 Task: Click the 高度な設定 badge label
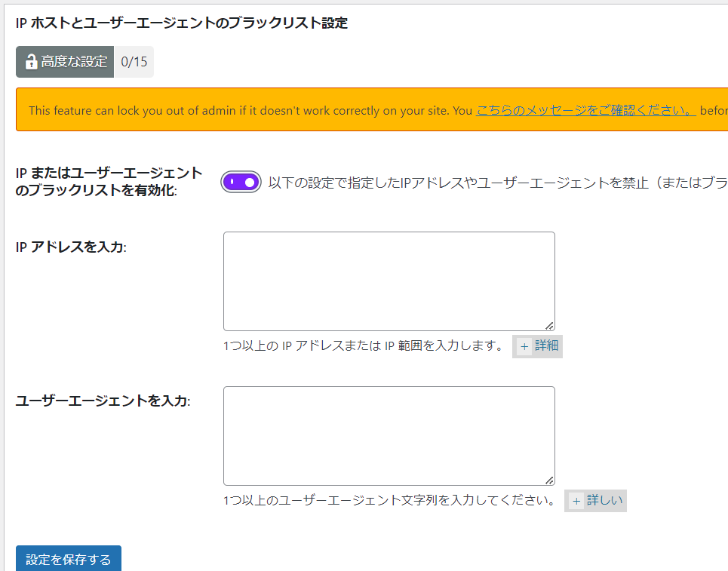[74, 62]
